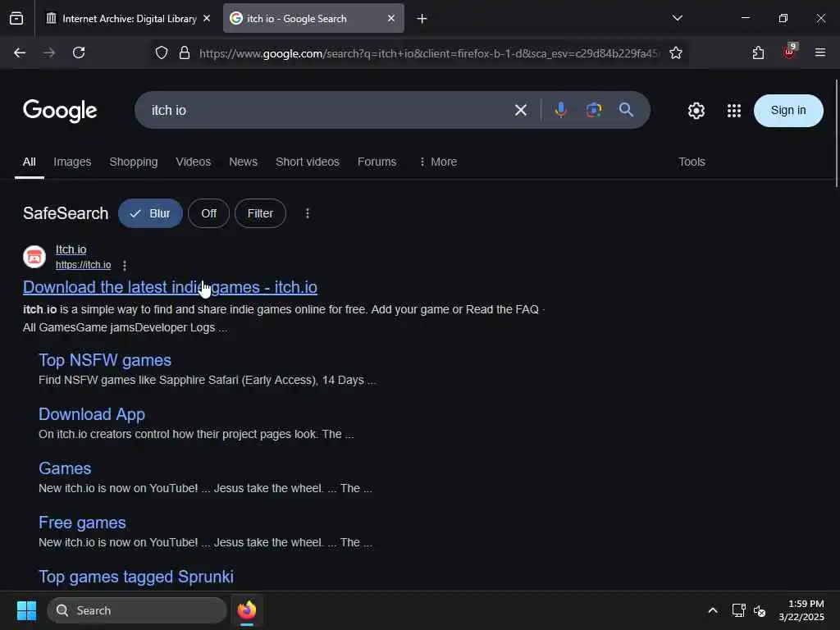Set SafeSearch to Blur
Image resolution: width=840 pixels, height=630 pixels.
[x=150, y=213]
